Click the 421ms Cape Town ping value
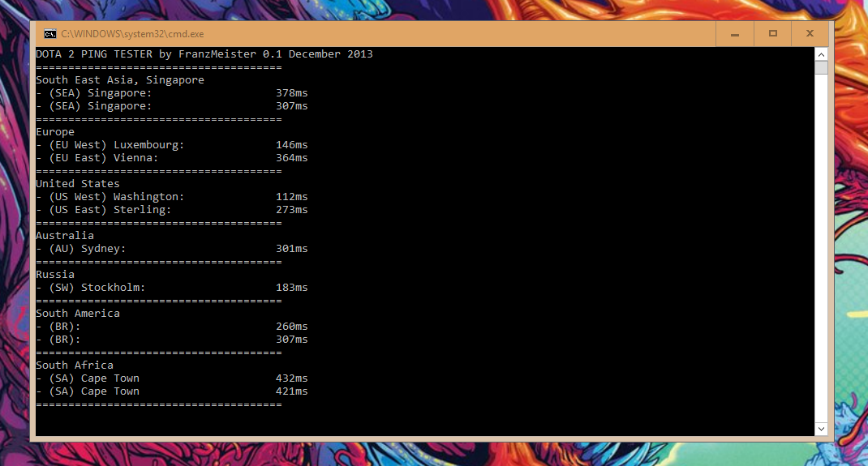This screenshot has width=868, height=466. [292, 391]
